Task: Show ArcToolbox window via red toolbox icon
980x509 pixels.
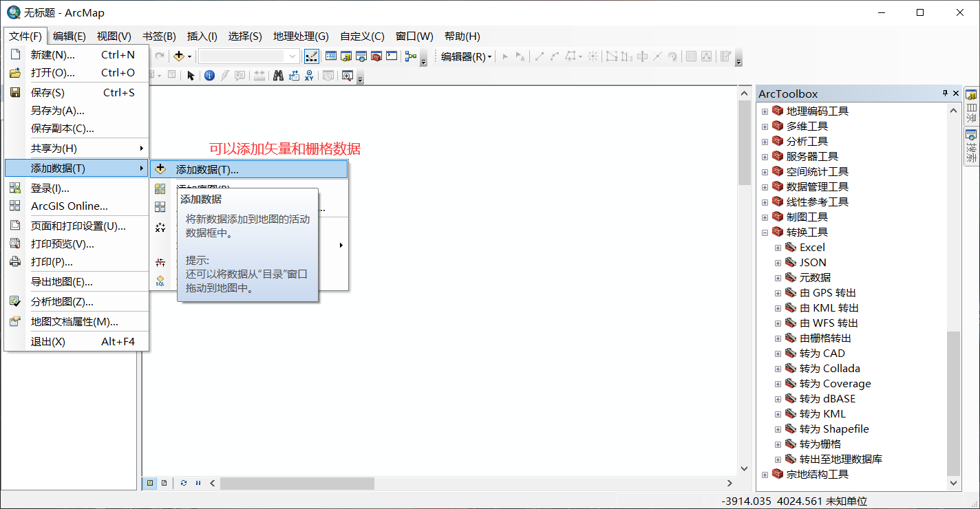Action: 376,56
